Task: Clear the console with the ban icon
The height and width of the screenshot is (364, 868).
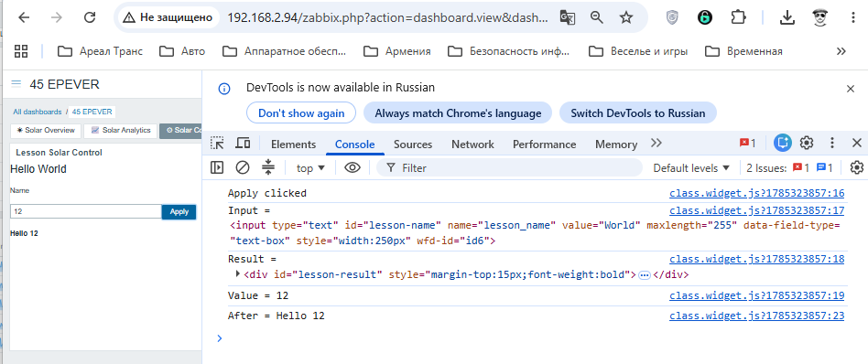Action: [243, 167]
